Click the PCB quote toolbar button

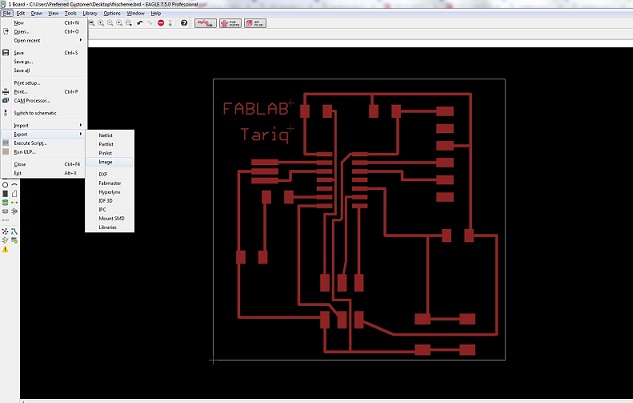coord(231,23)
